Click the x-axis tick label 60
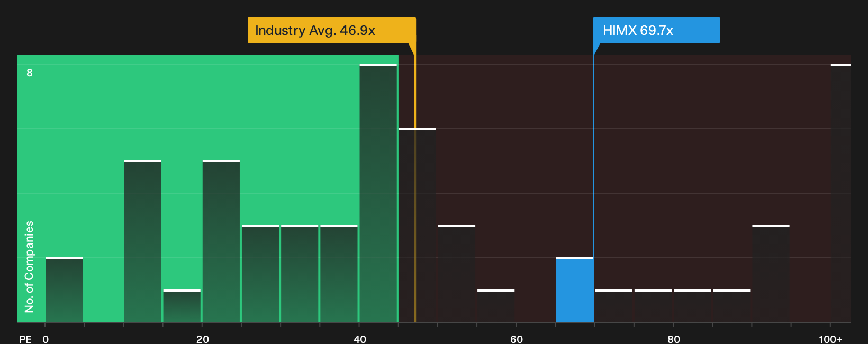 (517, 339)
